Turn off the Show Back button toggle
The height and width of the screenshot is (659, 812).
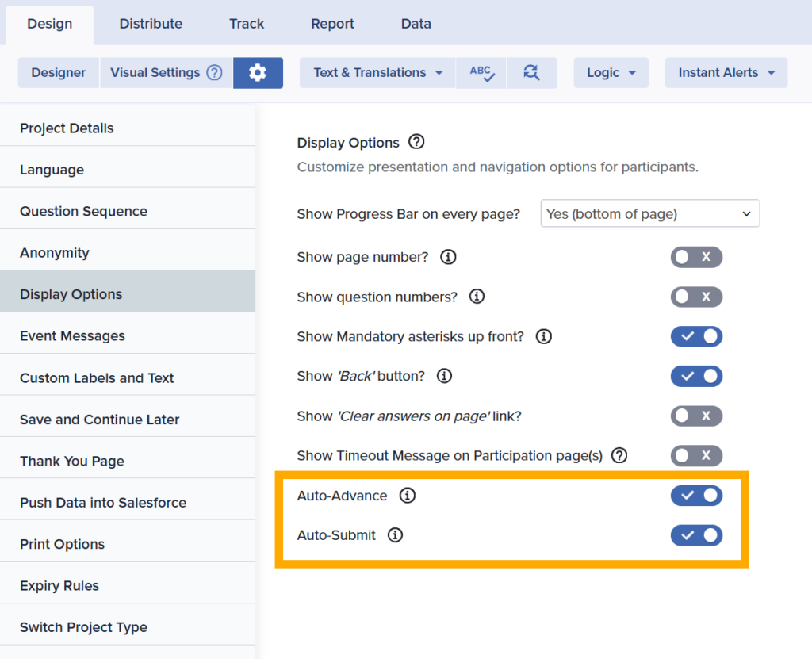(x=696, y=376)
